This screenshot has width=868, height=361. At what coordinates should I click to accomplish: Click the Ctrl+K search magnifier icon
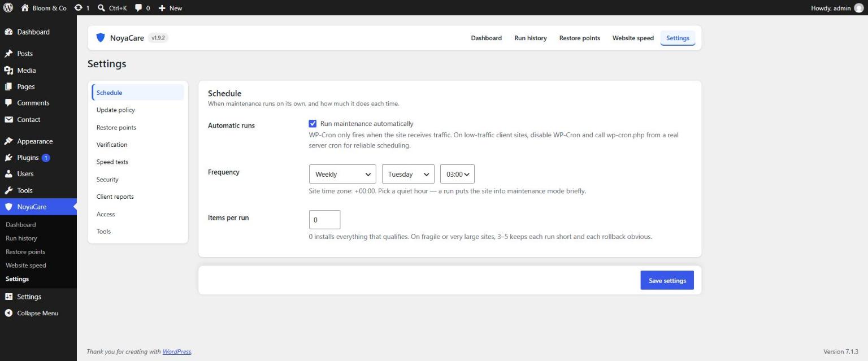(101, 8)
